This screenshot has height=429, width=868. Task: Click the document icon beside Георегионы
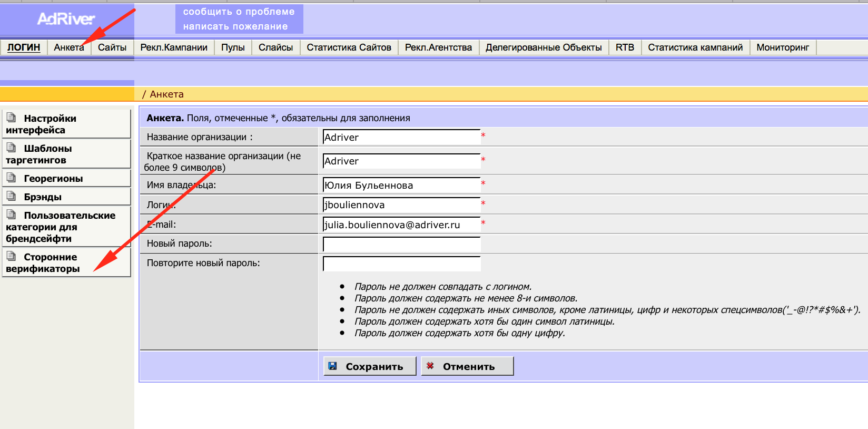coord(11,177)
